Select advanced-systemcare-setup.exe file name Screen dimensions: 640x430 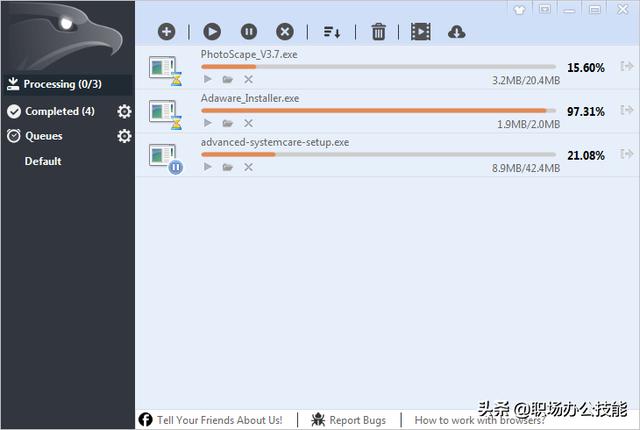tap(275, 142)
